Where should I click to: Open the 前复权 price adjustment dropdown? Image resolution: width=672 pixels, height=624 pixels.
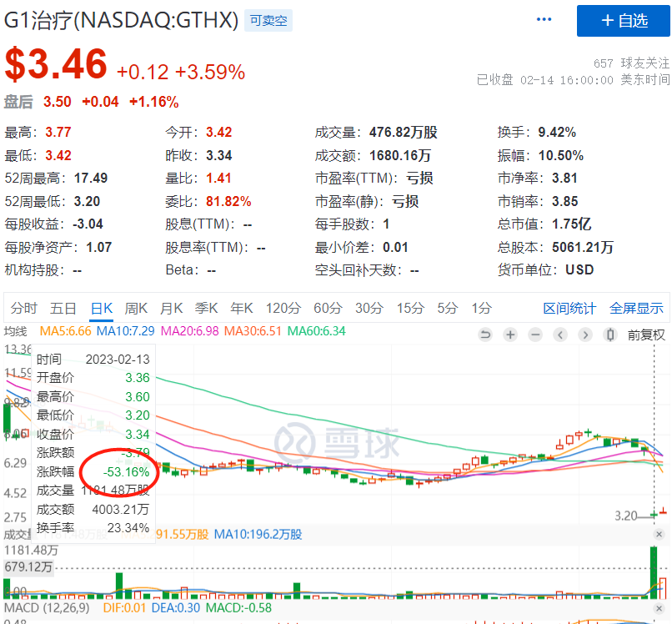pyautogui.click(x=646, y=335)
